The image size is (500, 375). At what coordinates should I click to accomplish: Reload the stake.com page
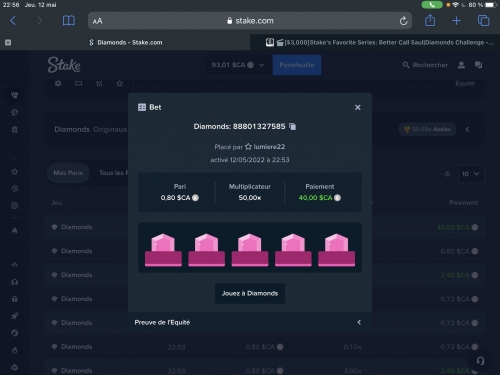pos(403,21)
